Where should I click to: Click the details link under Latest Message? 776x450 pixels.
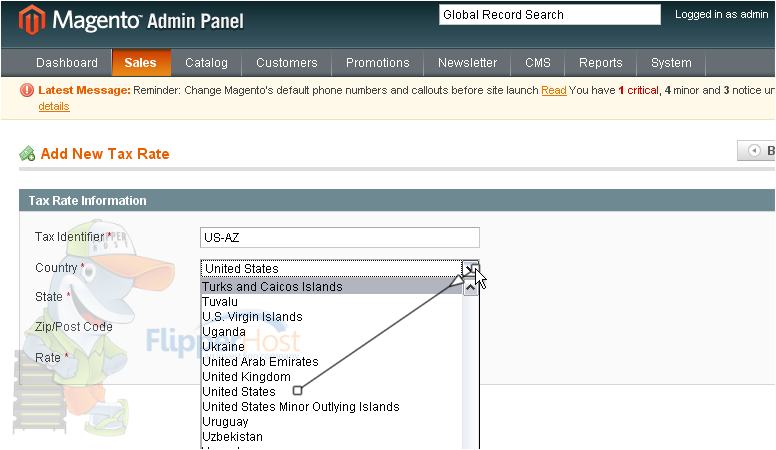[x=54, y=106]
